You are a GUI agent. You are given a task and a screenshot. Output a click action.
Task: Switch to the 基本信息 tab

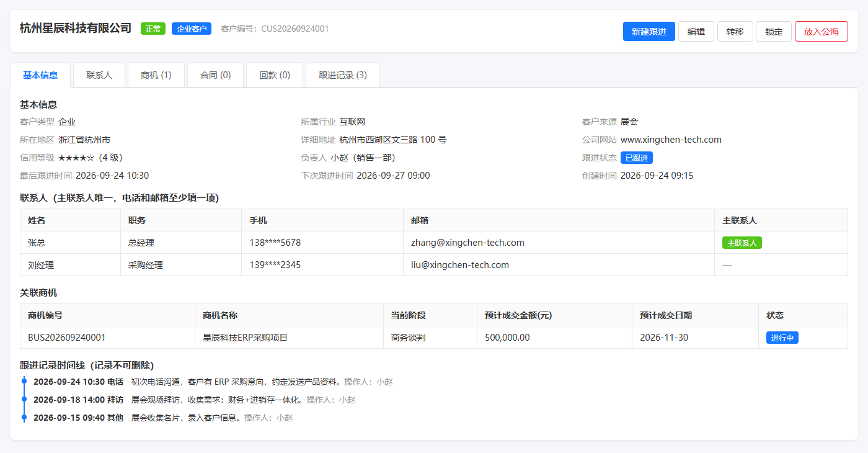coord(40,75)
